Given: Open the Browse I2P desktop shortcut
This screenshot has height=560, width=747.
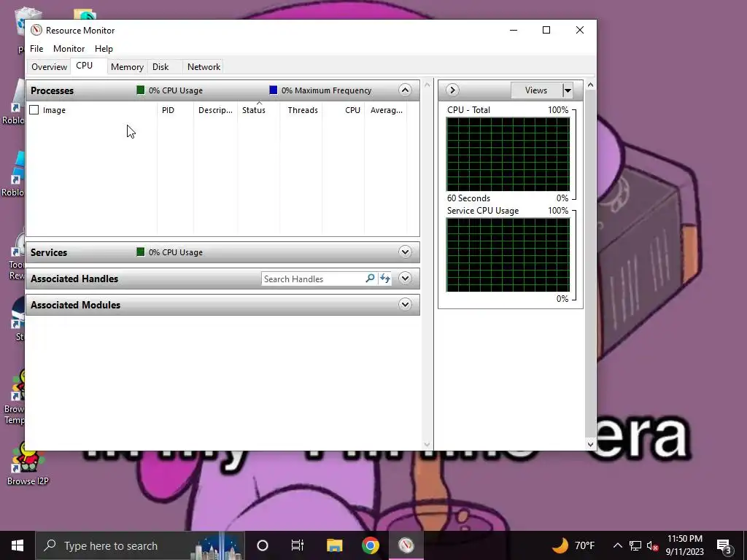Looking at the screenshot, I should [x=27, y=464].
